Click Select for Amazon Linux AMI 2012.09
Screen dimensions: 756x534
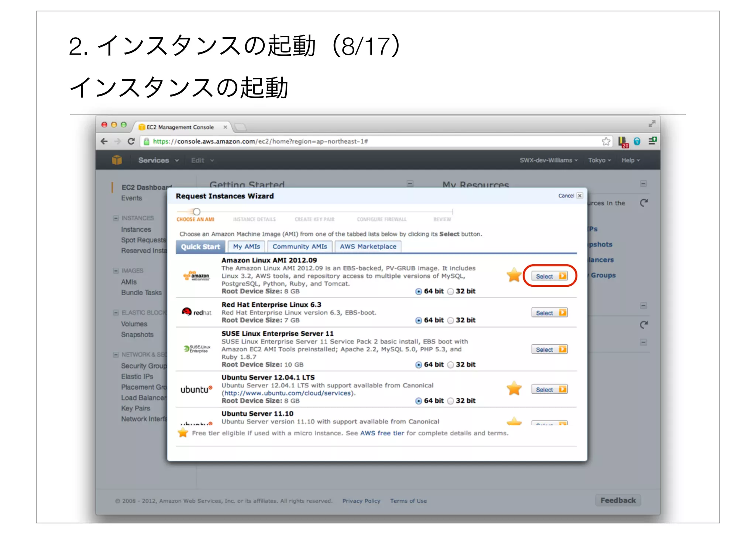tap(549, 276)
